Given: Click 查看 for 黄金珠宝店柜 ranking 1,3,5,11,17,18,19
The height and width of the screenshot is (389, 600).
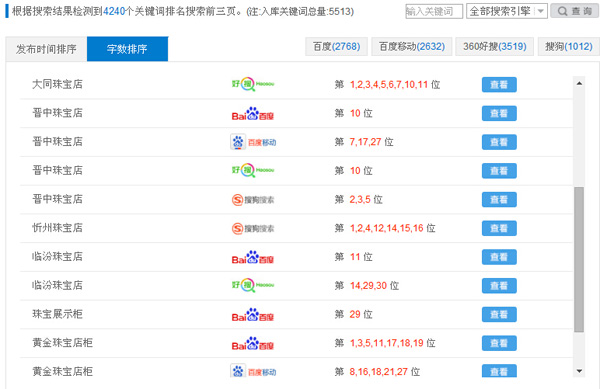Looking at the screenshot, I should click(499, 343).
